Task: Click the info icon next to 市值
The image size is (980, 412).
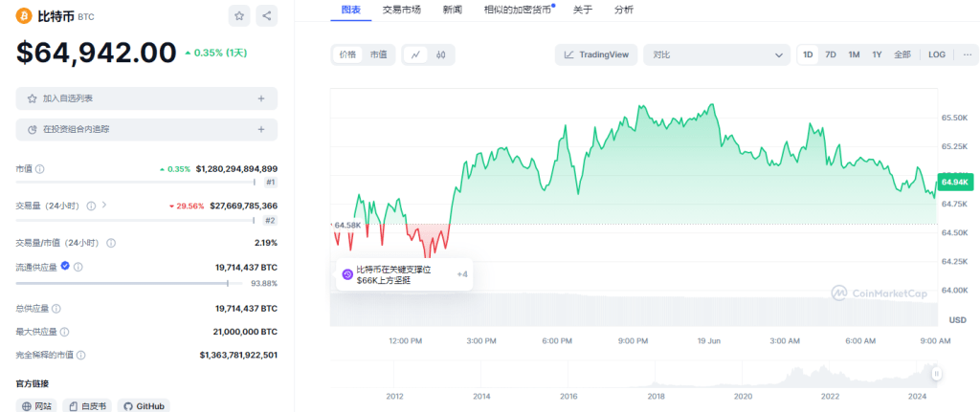Action: point(40,168)
